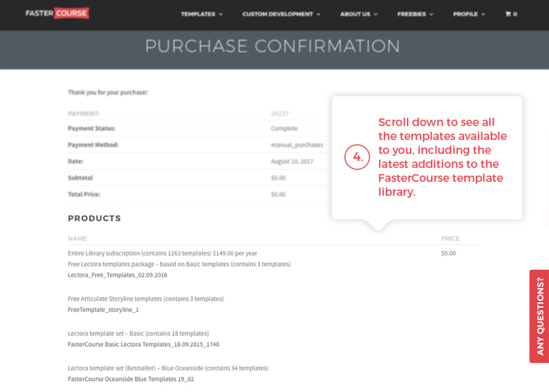Open the Templates menu item

(x=198, y=14)
